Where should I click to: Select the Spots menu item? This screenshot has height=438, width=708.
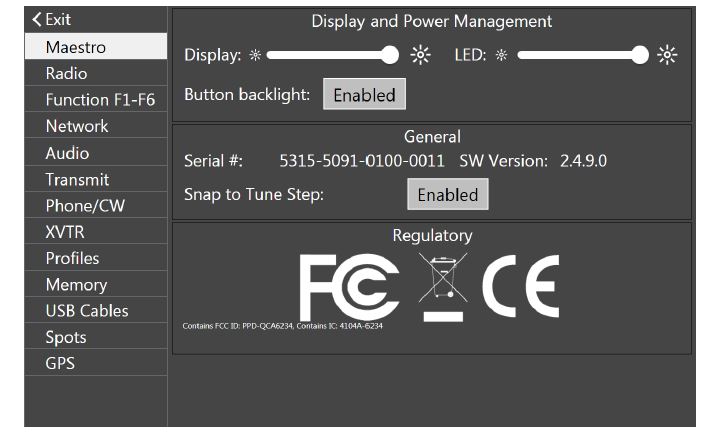click(x=96, y=336)
